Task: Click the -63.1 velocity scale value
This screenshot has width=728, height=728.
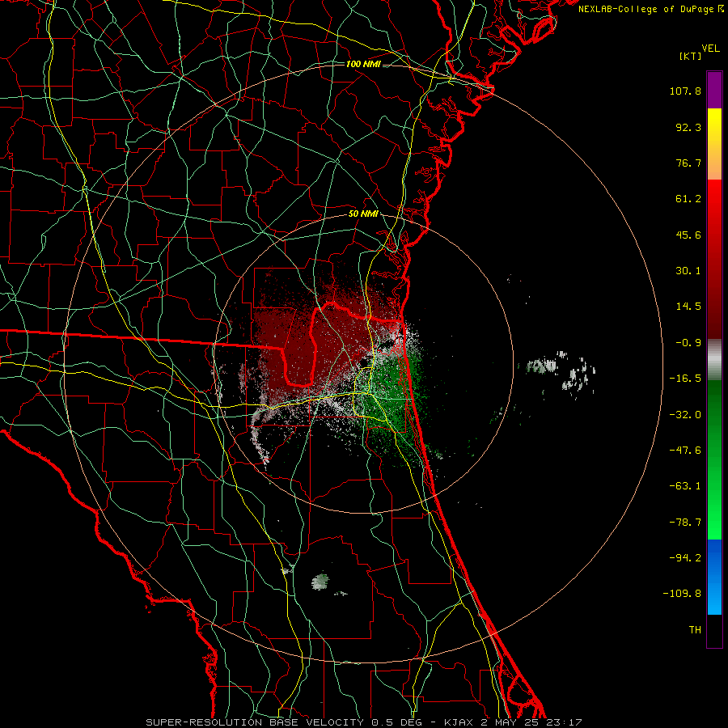Action: pos(685,486)
